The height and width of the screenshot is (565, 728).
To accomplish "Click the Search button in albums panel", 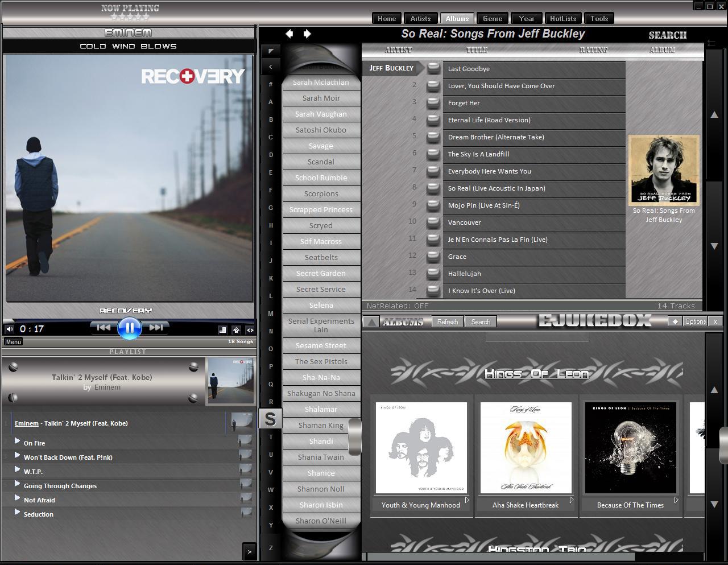I will point(481,322).
